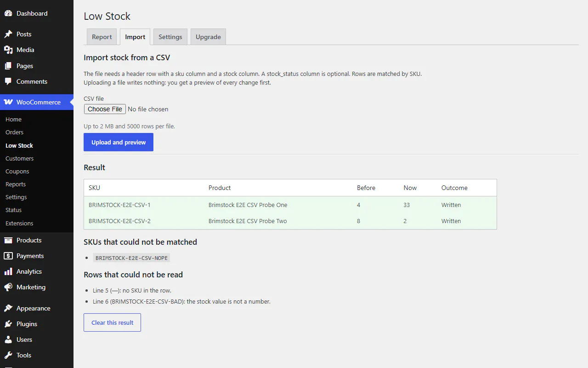Image resolution: width=588 pixels, height=368 pixels.
Task: Click the WooCommerce logo icon
Action: coord(8,102)
